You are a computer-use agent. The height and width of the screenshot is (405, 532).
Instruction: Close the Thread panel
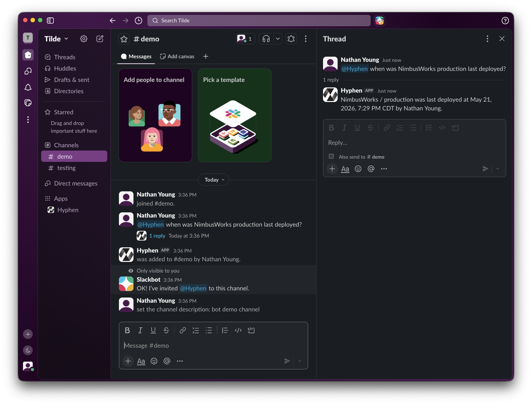502,39
